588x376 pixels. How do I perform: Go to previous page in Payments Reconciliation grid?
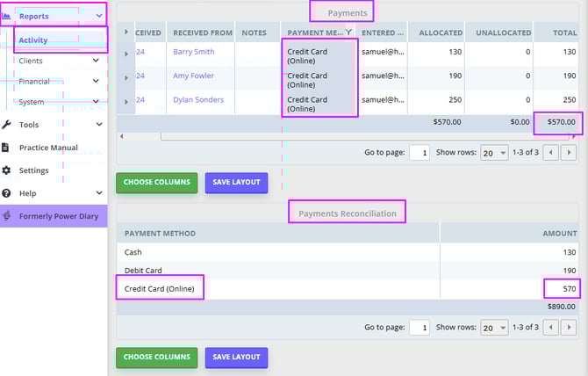click(x=551, y=328)
